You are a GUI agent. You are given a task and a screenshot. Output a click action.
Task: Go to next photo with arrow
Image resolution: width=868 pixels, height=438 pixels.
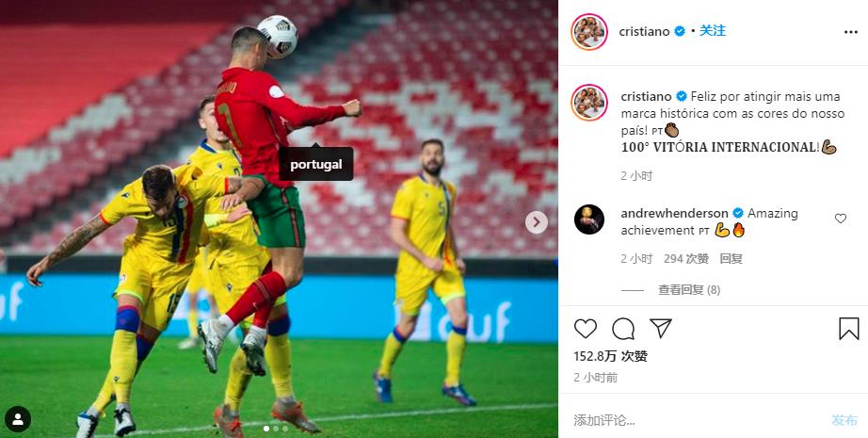(536, 222)
